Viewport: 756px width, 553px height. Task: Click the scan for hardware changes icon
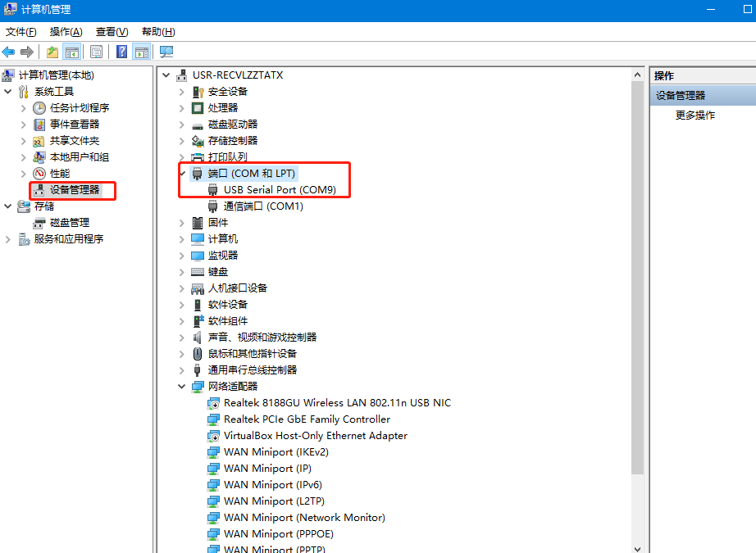pyautogui.click(x=166, y=52)
